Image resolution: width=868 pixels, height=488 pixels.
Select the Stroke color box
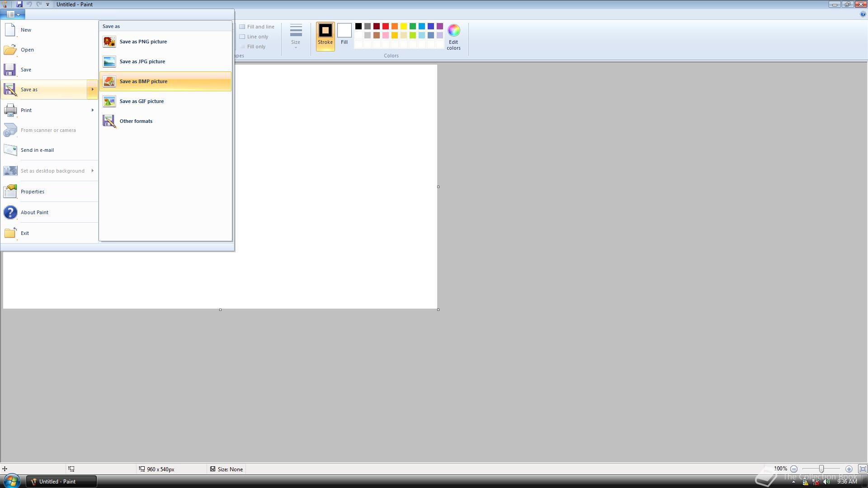point(325,37)
